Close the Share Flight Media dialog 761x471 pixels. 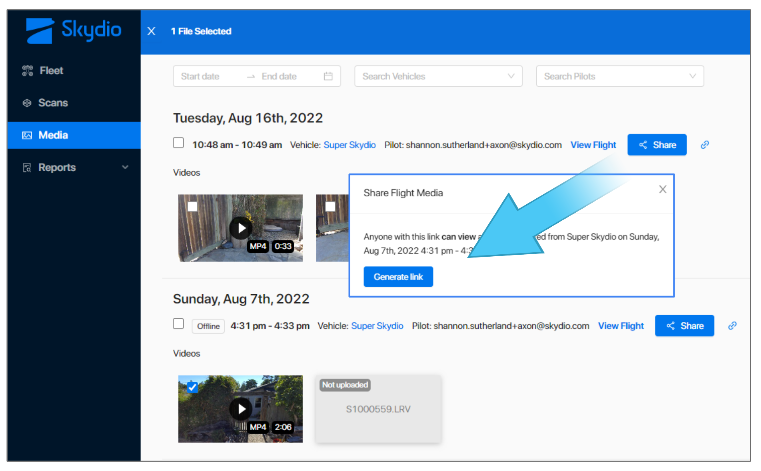pos(662,189)
